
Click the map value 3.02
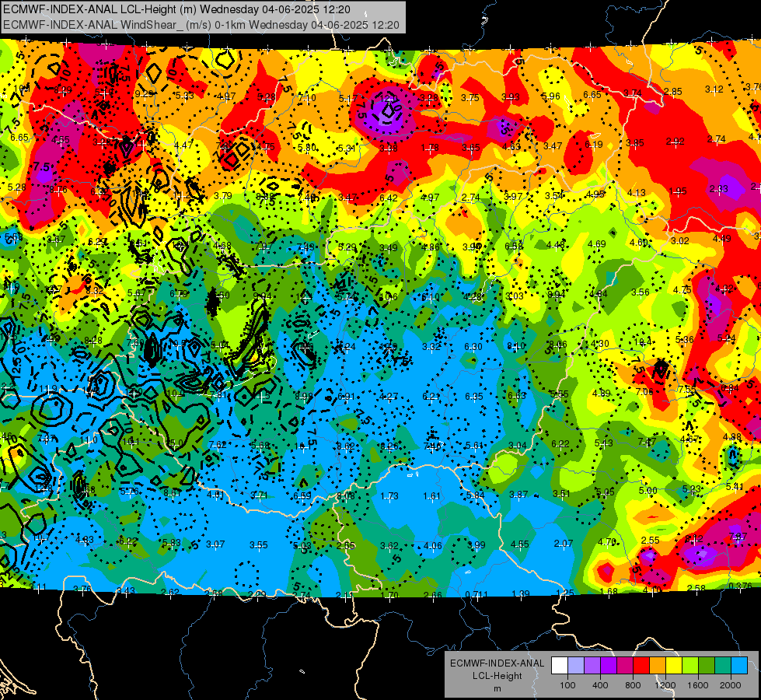pos(680,240)
